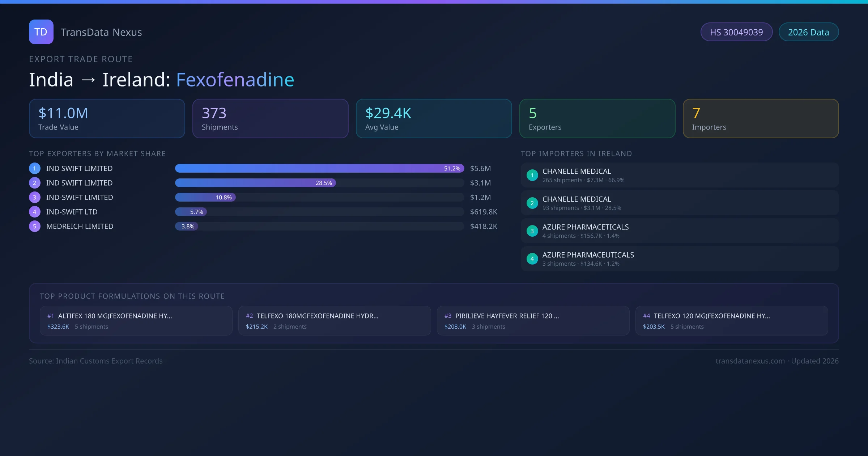The height and width of the screenshot is (456, 868).
Task: Open TELFEXO 120 MG formulation card
Action: pos(731,321)
